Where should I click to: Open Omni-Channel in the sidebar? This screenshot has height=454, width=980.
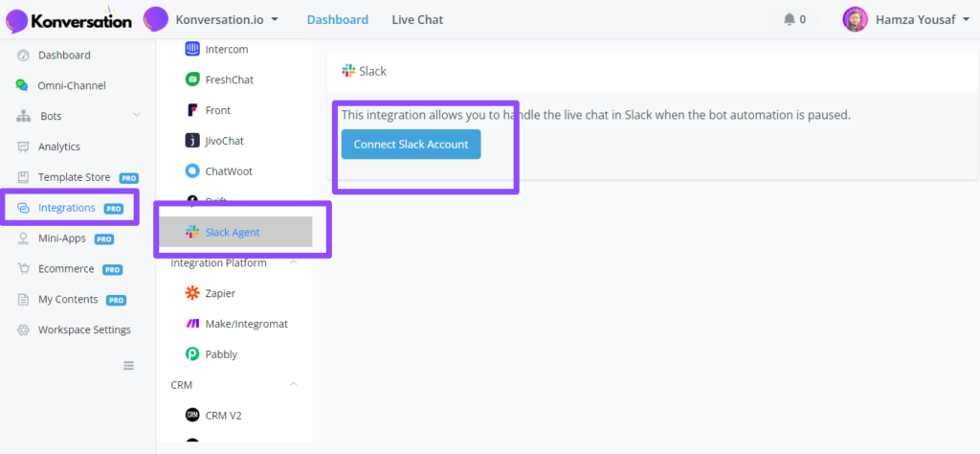(x=72, y=85)
